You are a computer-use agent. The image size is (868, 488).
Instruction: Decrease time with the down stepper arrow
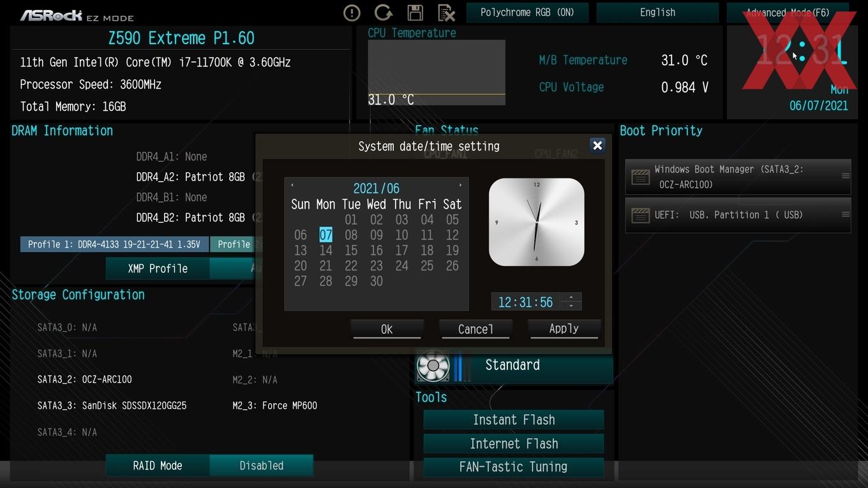[571, 306]
